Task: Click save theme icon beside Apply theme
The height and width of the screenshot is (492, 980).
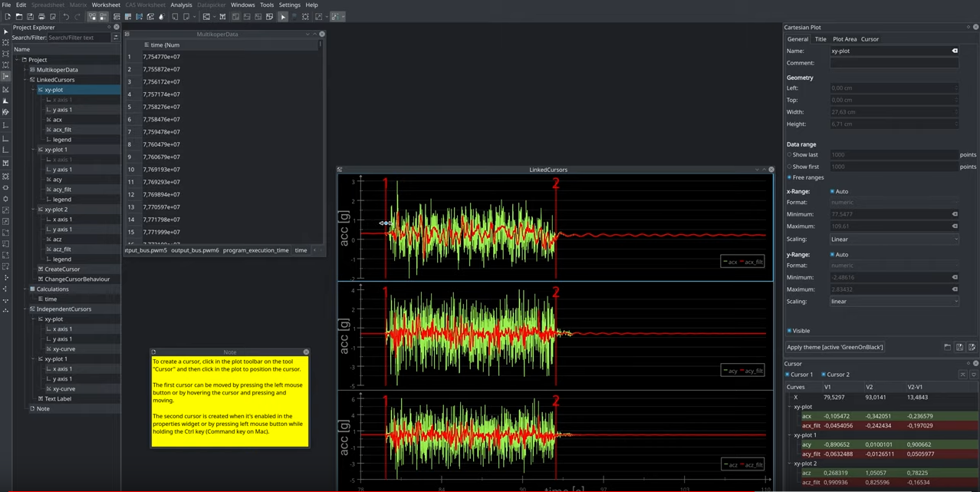Action: click(959, 347)
